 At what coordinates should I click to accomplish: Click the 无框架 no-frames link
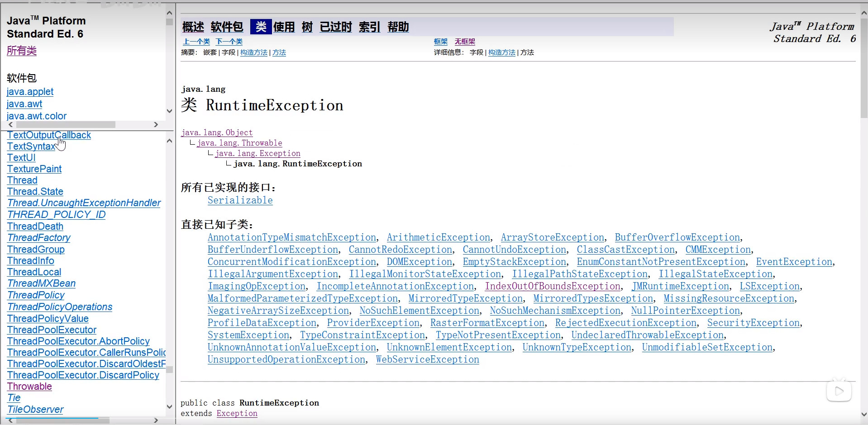coord(465,42)
